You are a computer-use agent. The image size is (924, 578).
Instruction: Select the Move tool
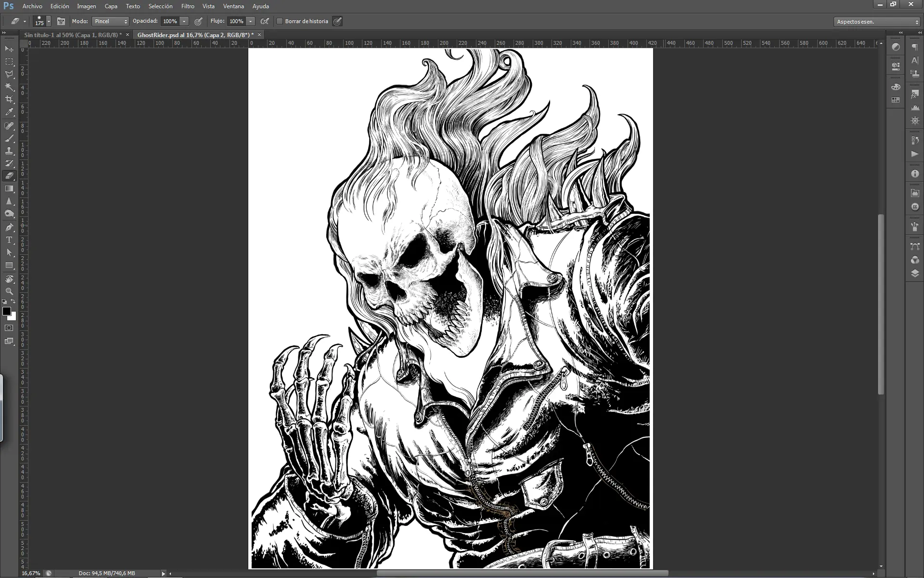9,49
